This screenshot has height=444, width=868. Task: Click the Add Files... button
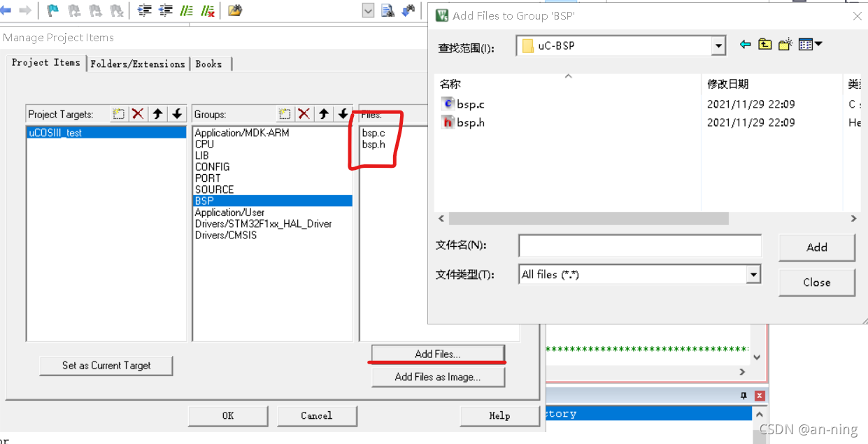[438, 354]
